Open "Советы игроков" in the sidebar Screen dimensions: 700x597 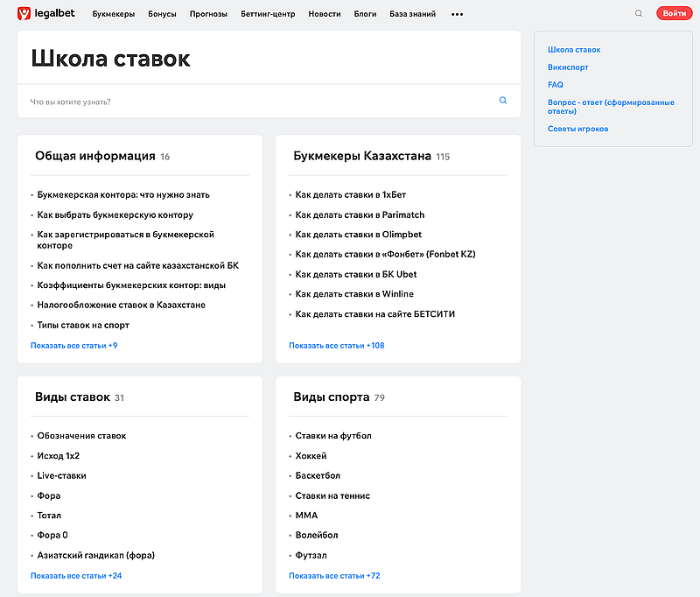[x=579, y=128]
